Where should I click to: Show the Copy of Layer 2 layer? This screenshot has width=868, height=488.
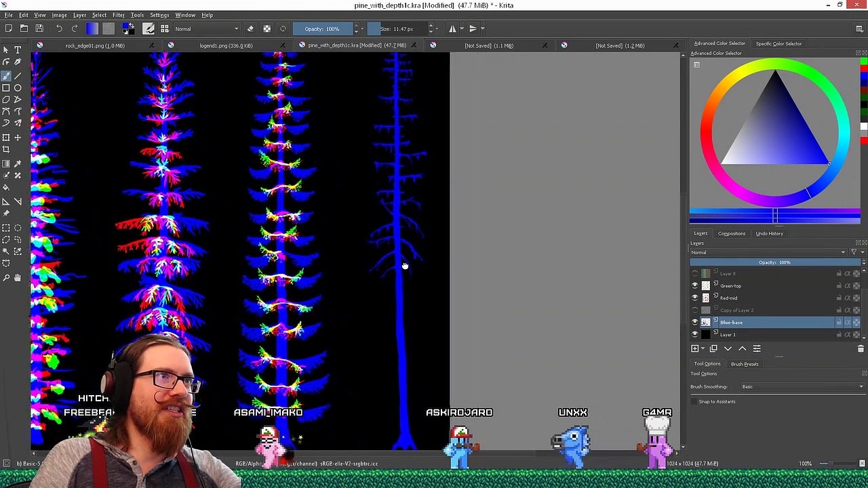[694, 310]
